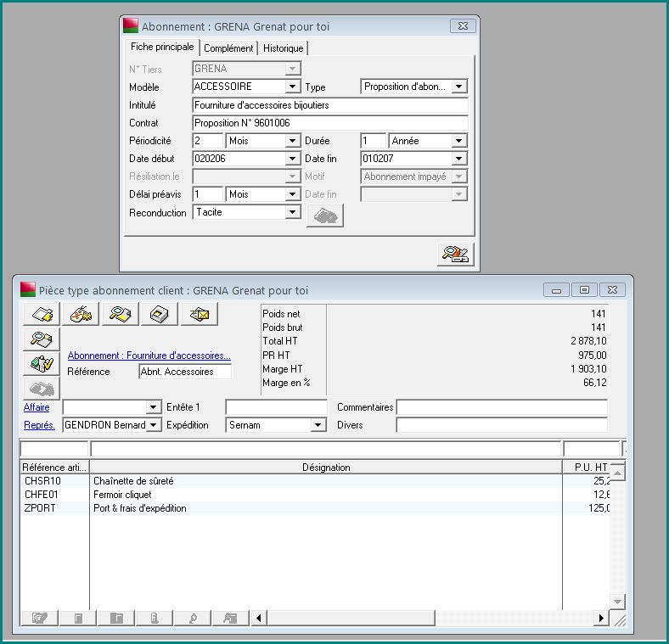The height and width of the screenshot is (644, 669).
Task: Switch to the Historique tab
Action: tap(284, 48)
